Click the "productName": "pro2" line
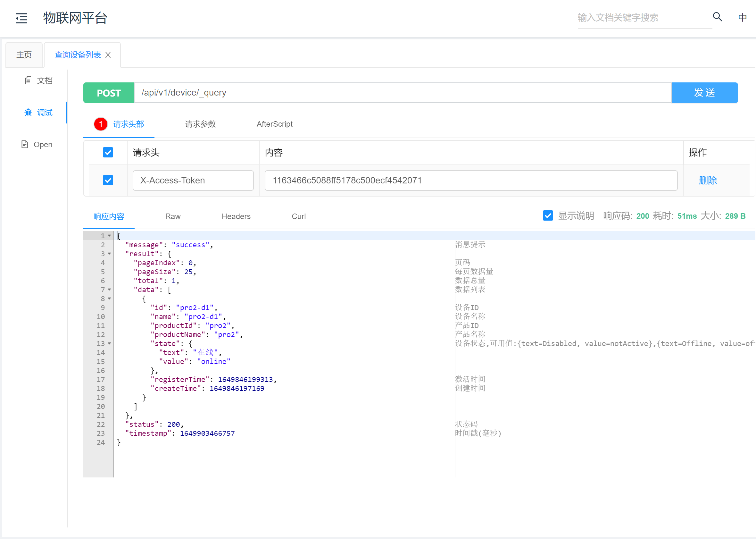 coord(197,334)
